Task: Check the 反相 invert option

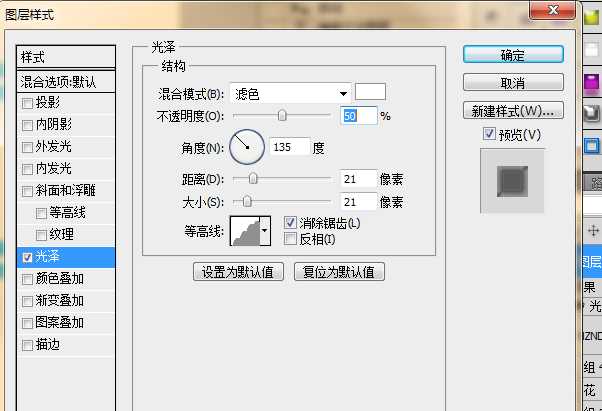Action: pyautogui.click(x=291, y=239)
